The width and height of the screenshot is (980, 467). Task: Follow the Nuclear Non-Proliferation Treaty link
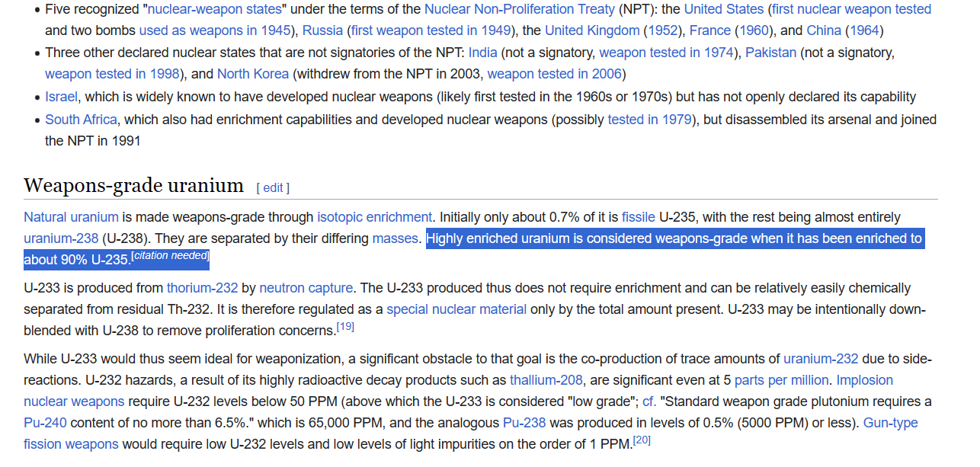coord(520,9)
